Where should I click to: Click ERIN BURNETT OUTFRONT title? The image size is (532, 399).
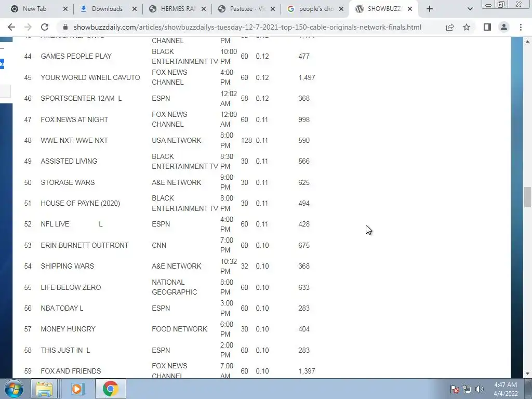tap(85, 245)
